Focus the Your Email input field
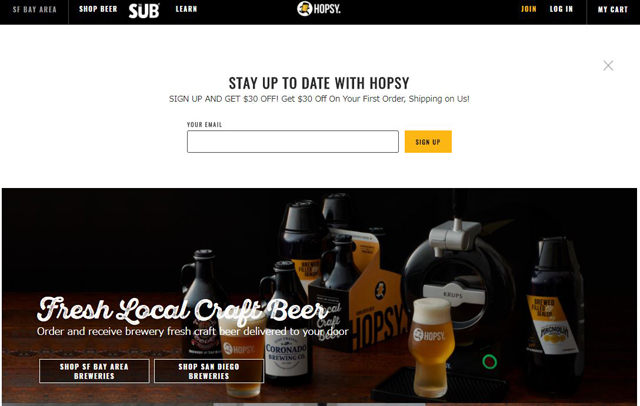The width and height of the screenshot is (640, 406). (293, 142)
